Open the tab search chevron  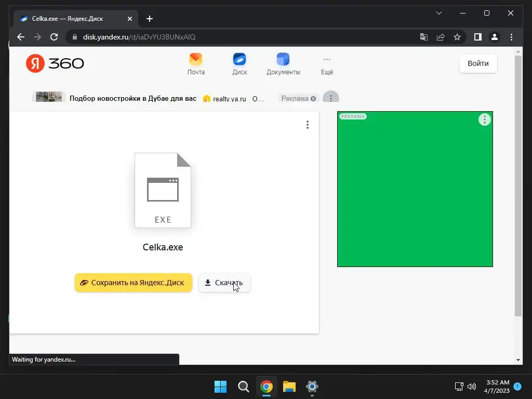click(x=438, y=13)
